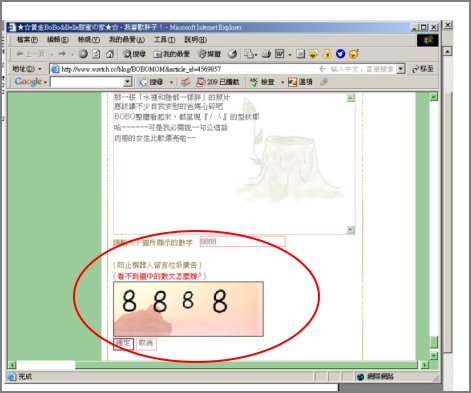Click the Google search (搜尋) button
471x393 pixels.
click(151, 82)
